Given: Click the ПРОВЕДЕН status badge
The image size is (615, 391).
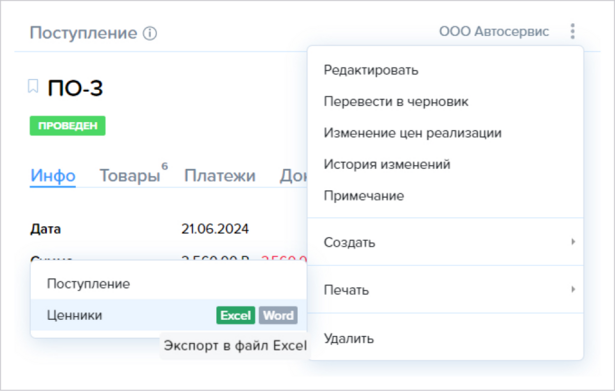Looking at the screenshot, I should click(67, 126).
